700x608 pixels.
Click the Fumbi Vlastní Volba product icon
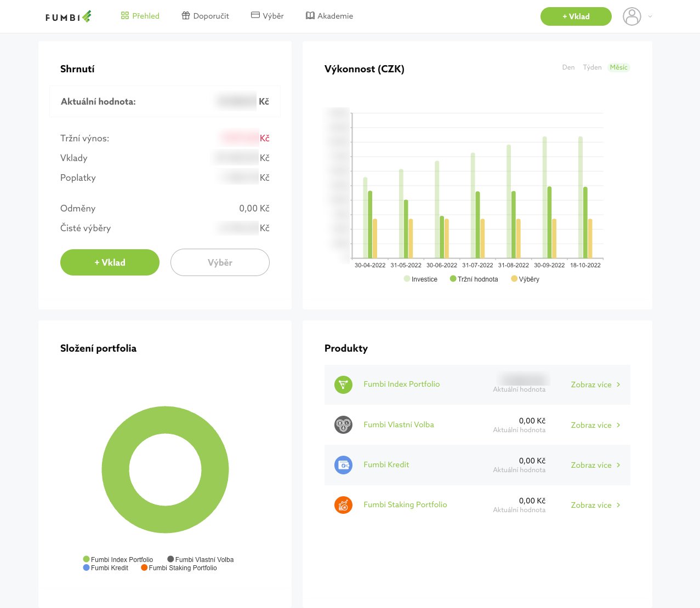(343, 425)
